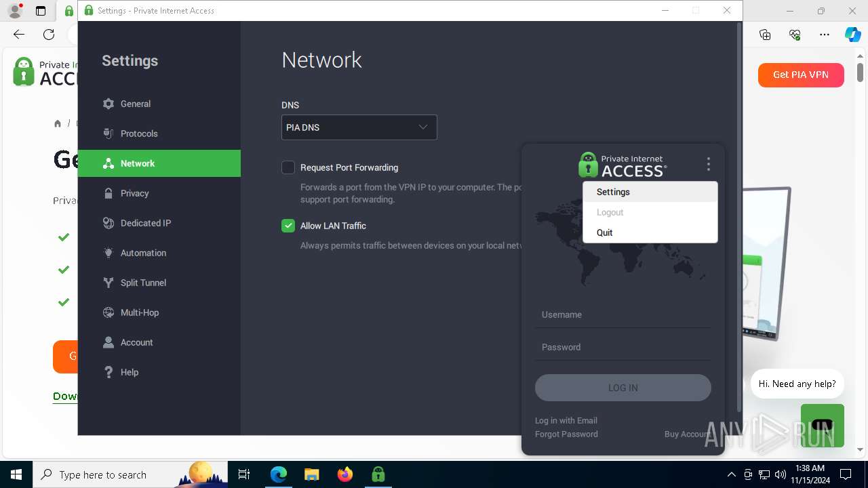868x488 pixels.
Task: Click the Username input field
Action: (x=623, y=314)
